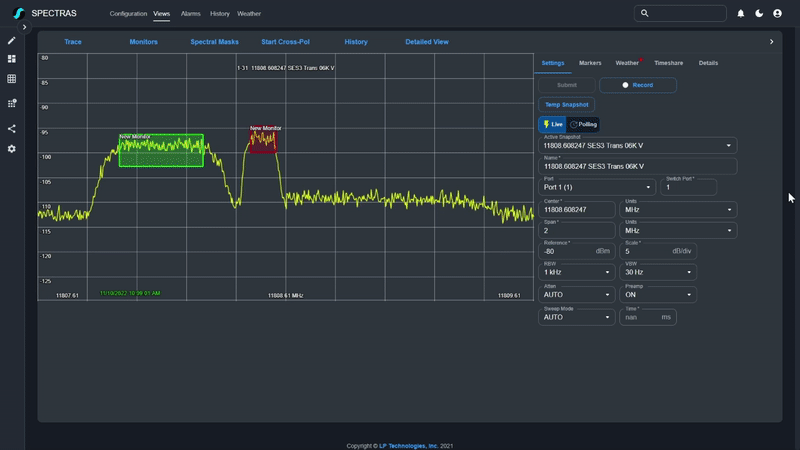
Task: Click the Submit button
Action: click(x=567, y=85)
